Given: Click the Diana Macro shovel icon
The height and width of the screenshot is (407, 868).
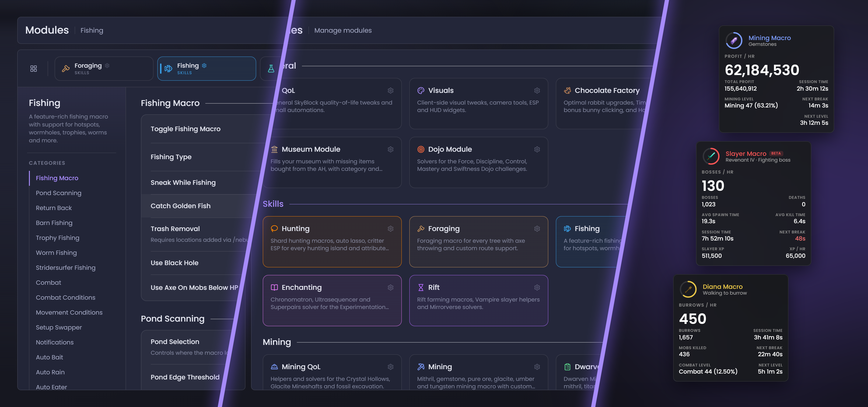Looking at the screenshot, I should click(688, 289).
